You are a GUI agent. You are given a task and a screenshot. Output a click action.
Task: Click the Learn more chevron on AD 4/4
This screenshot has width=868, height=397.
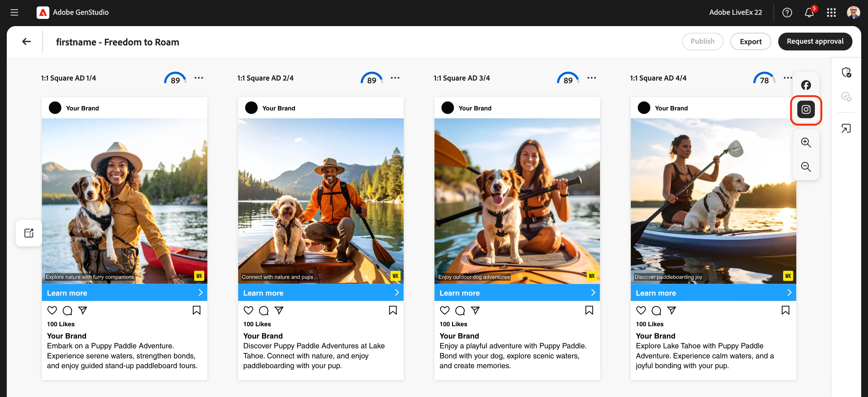coord(790,292)
